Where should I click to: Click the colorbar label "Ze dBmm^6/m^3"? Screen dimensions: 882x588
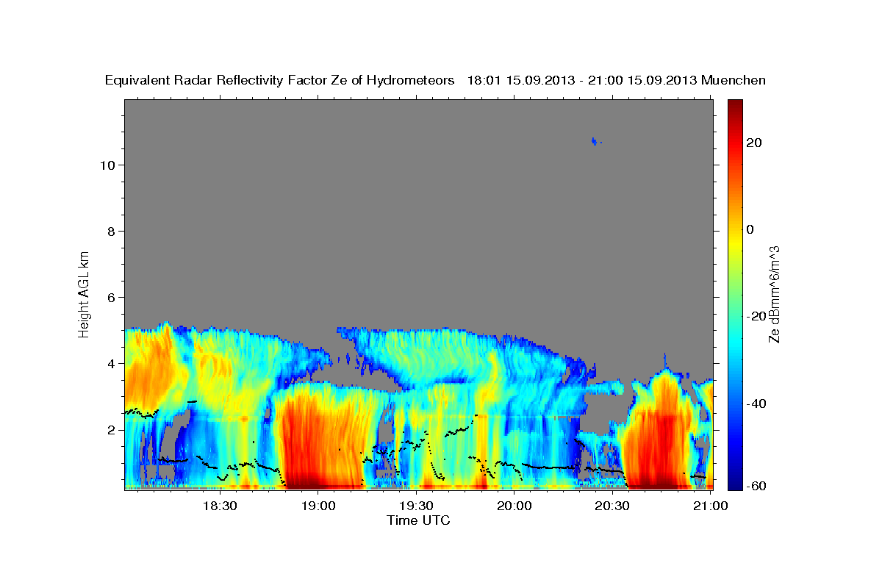point(774,294)
